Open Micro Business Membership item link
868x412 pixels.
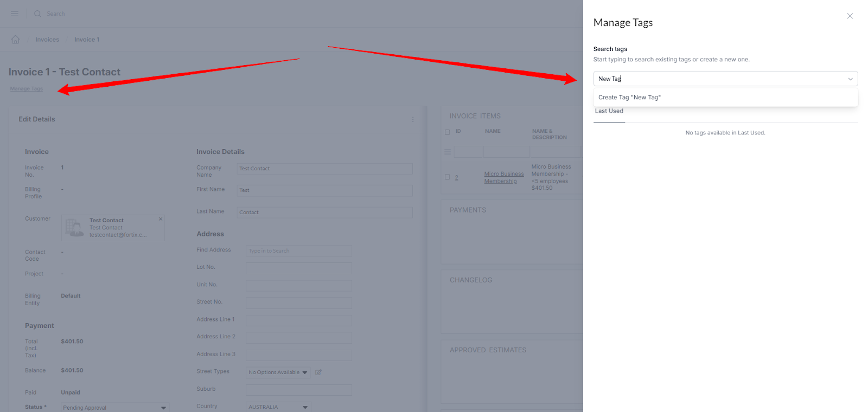pyautogui.click(x=504, y=178)
